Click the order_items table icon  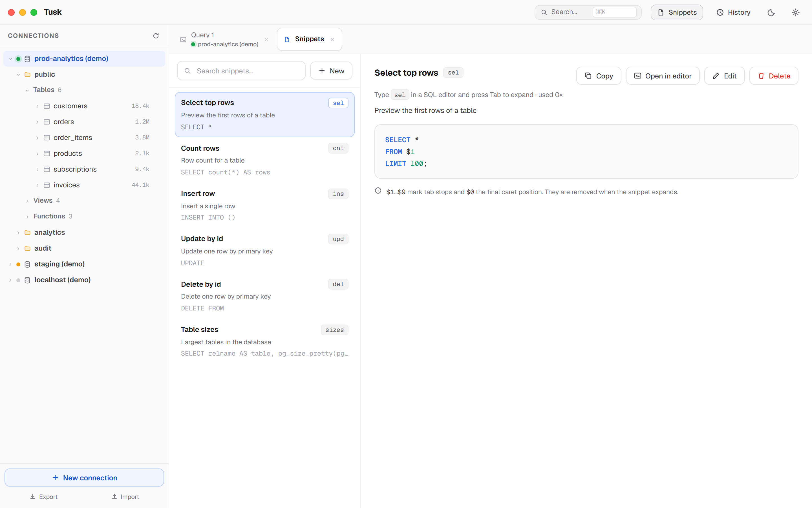coord(47,138)
